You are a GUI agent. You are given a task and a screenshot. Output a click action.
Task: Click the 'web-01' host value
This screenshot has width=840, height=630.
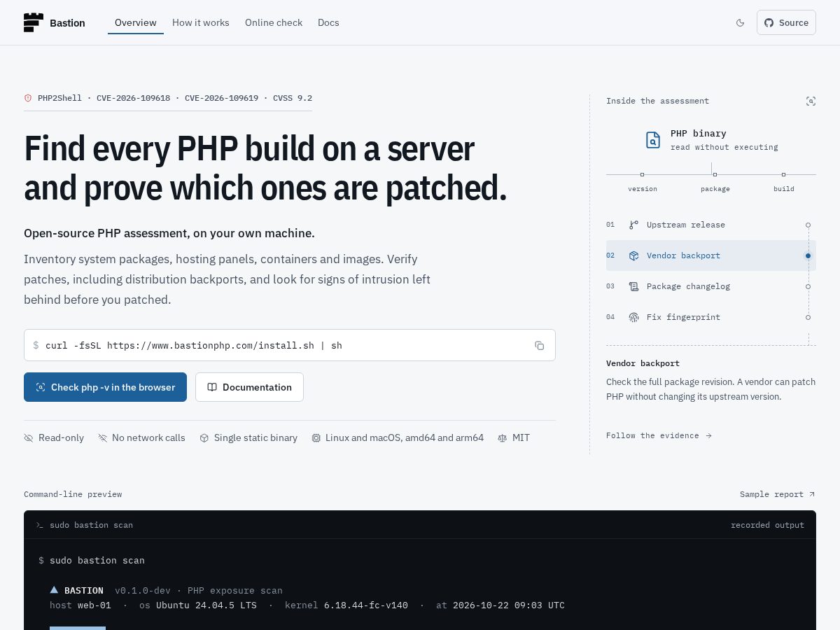[94, 605]
